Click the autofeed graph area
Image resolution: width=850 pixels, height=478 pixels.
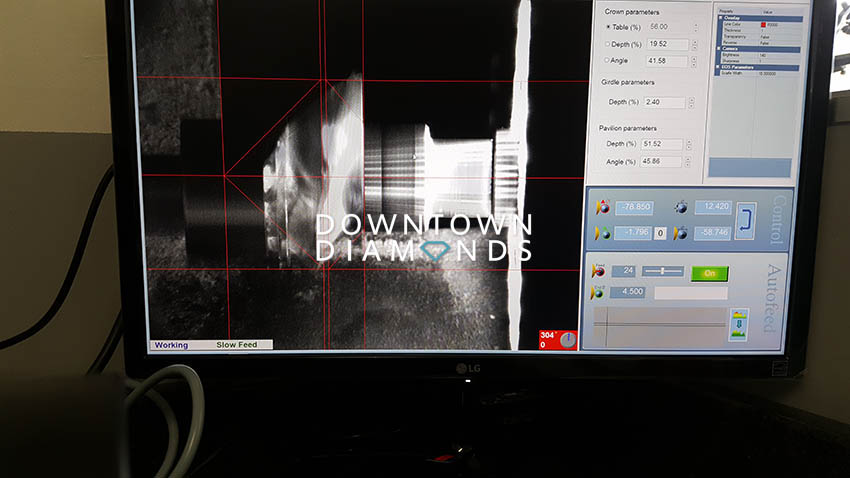click(660, 326)
